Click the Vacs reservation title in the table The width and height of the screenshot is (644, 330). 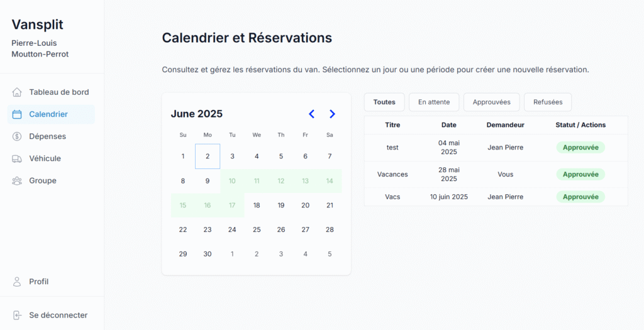click(392, 197)
